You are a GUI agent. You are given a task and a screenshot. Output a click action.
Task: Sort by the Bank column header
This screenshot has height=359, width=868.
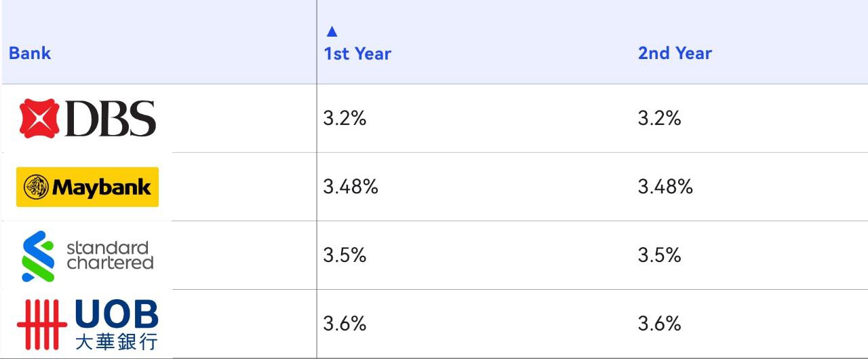30,54
